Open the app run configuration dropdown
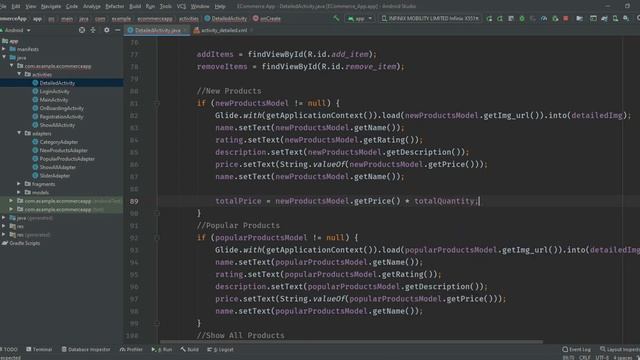The image size is (640, 360). (359, 18)
